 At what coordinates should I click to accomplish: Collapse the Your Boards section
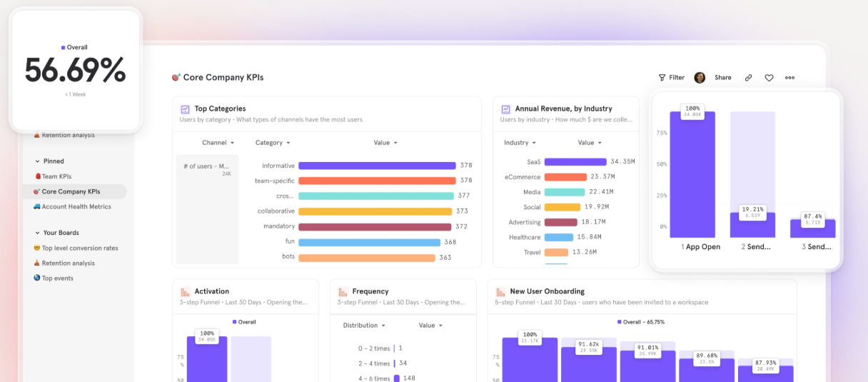[x=37, y=233]
